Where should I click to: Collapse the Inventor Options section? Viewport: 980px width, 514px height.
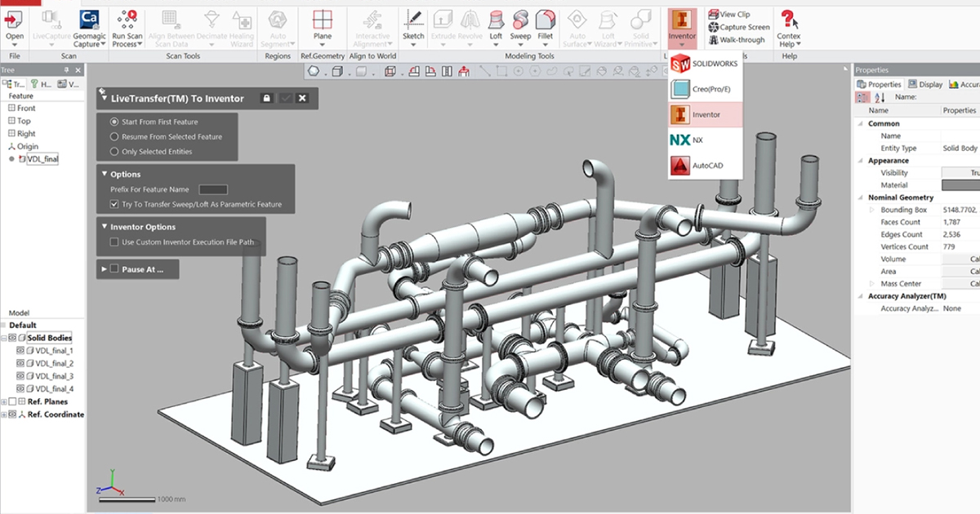(x=104, y=227)
